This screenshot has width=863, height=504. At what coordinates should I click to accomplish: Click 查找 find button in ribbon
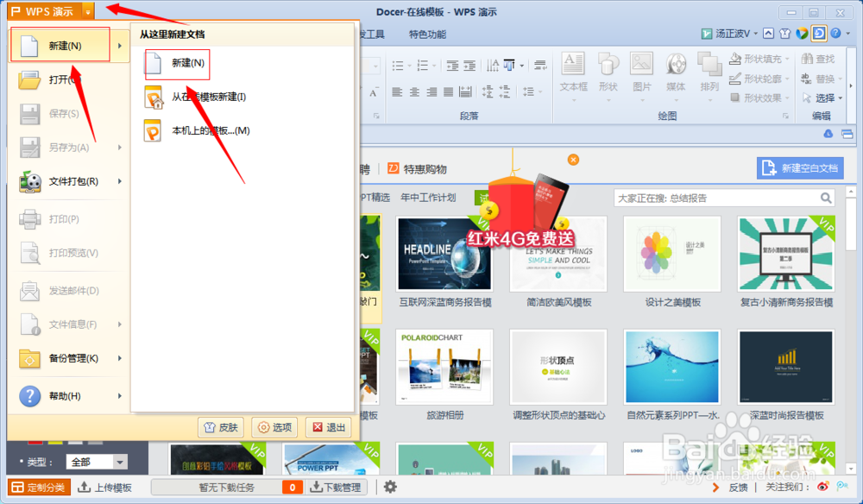click(818, 59)
